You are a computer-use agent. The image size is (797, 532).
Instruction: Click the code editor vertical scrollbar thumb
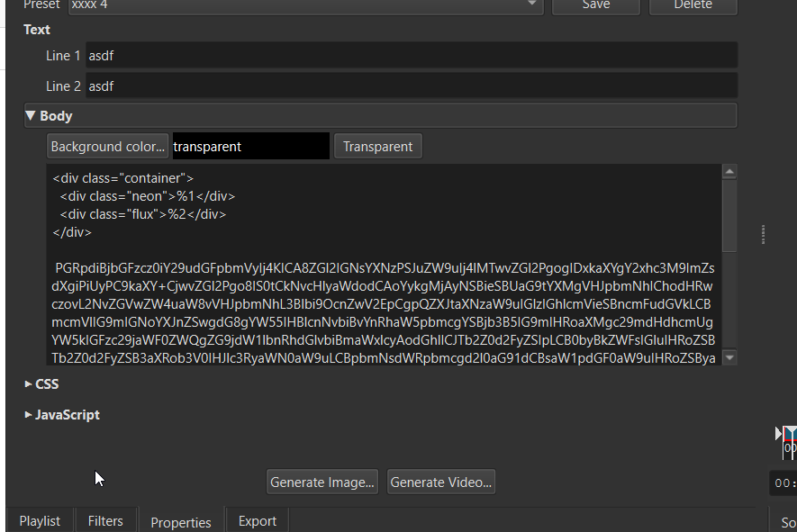[729, 215]
